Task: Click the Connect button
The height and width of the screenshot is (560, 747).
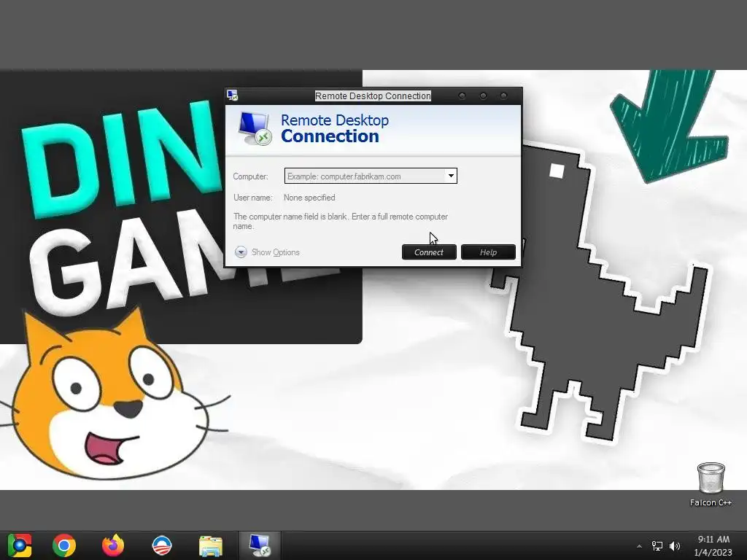Action: [x=429, y=252]
